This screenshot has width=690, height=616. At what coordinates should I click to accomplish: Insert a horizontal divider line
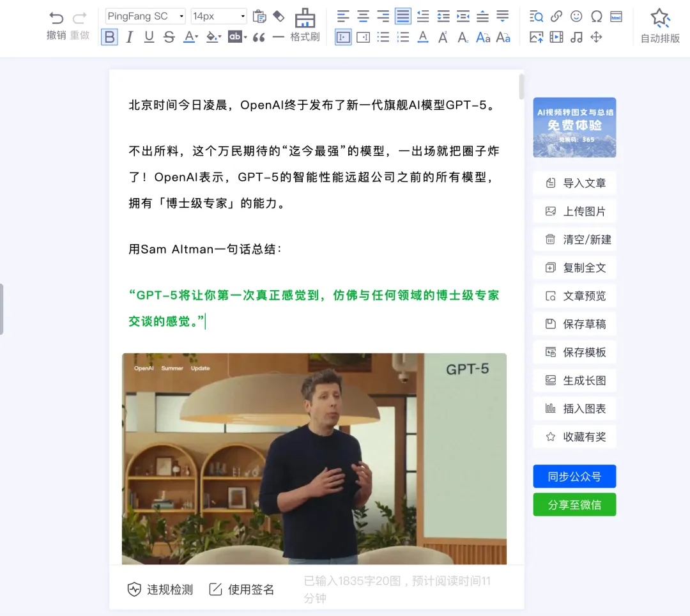point(278,38)
